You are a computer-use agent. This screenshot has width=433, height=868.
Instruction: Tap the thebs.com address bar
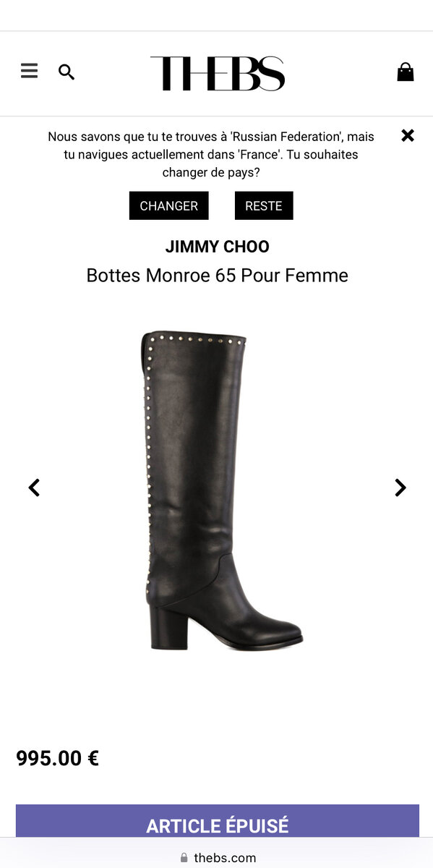pos(218,858)
